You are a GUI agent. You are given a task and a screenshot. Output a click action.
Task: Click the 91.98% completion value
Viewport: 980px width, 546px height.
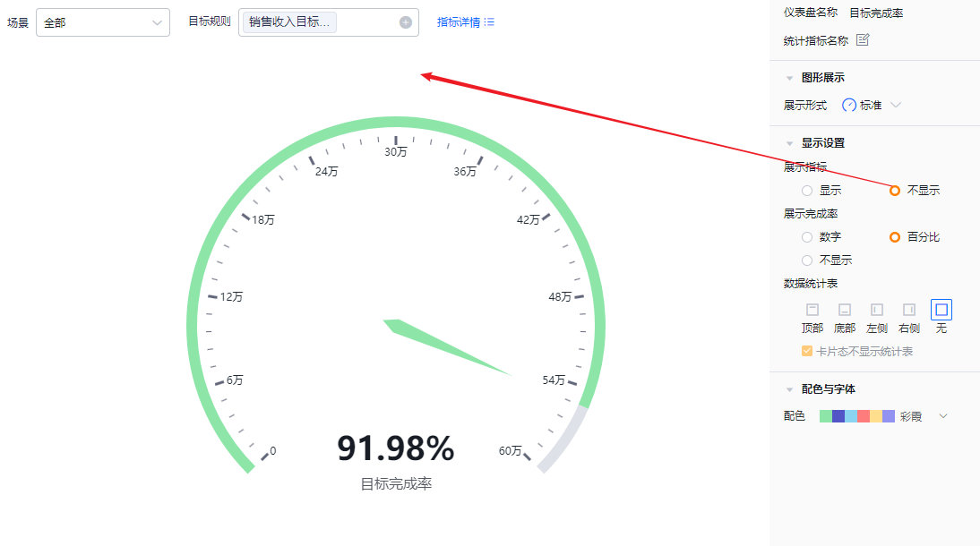[x=396, y=448]
